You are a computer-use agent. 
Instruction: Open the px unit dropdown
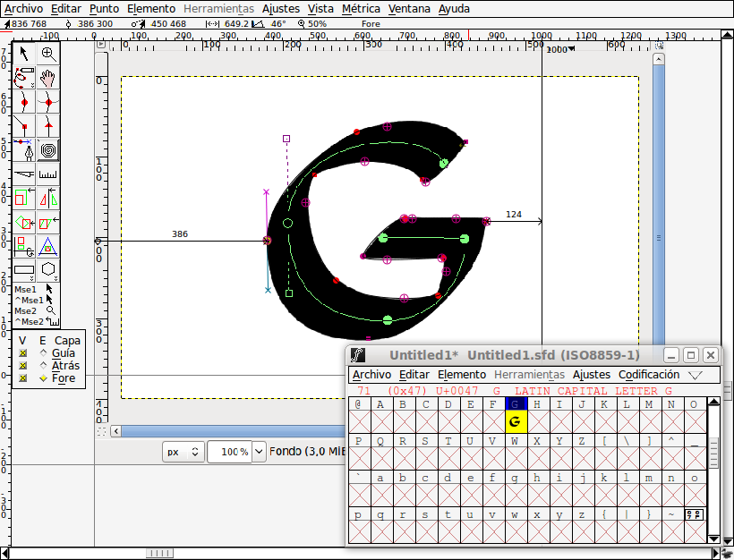183,452
